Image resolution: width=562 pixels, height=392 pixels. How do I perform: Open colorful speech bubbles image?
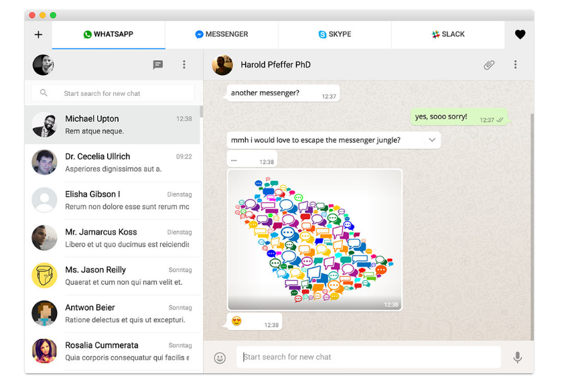click(x=315, y=240)
